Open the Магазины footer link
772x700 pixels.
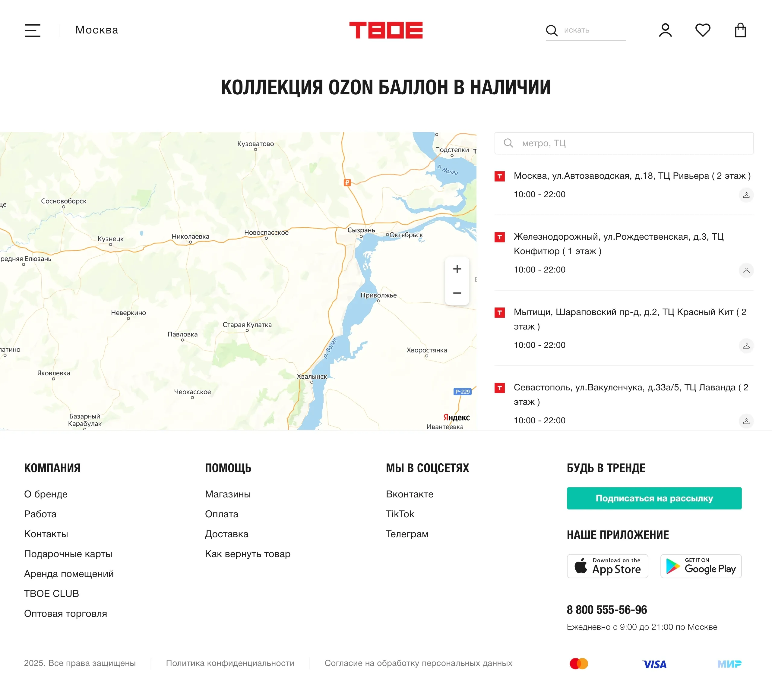[x=228, y=494]
